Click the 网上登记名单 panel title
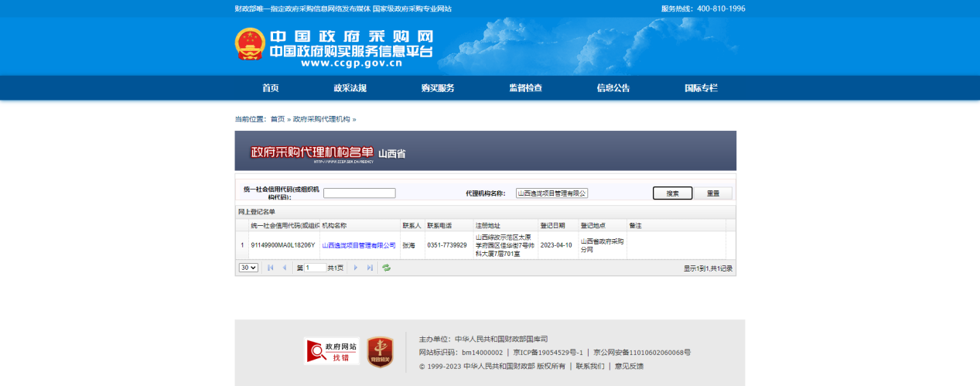Image resolution: width=980 pixels, height=386 pixels. [256, 211]
